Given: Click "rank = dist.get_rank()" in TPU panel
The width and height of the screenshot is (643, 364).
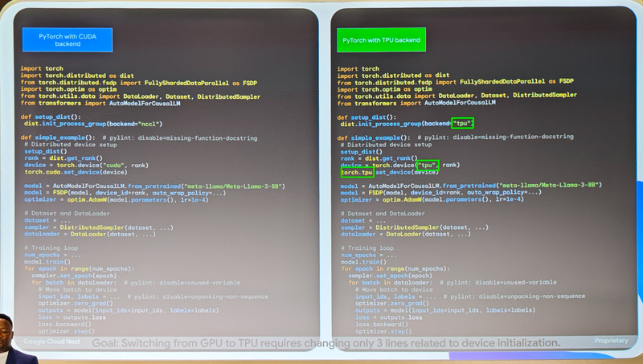Looking at the screenshot, I should 379,158.
